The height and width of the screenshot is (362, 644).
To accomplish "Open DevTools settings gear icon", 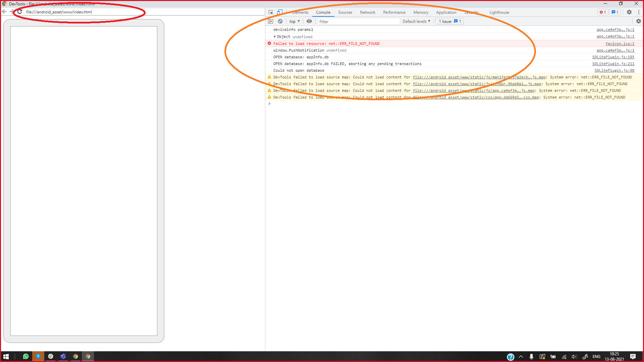I will click(629, 12).
